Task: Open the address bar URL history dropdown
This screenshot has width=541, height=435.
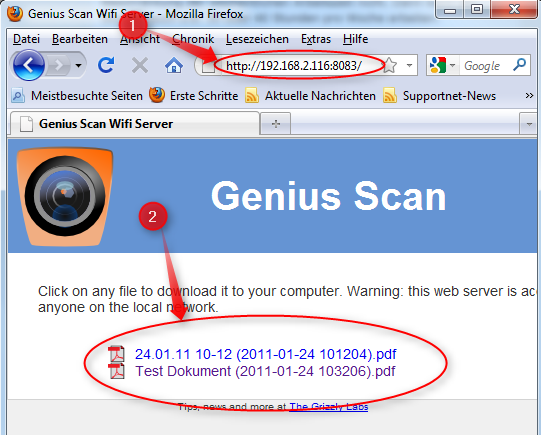Action: pos(410,65)
